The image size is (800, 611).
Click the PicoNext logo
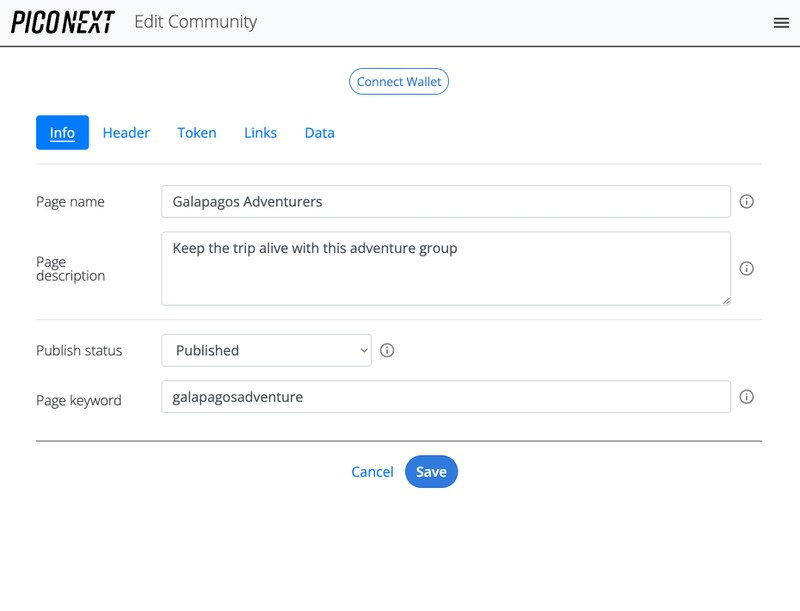(x=63, y=22)
